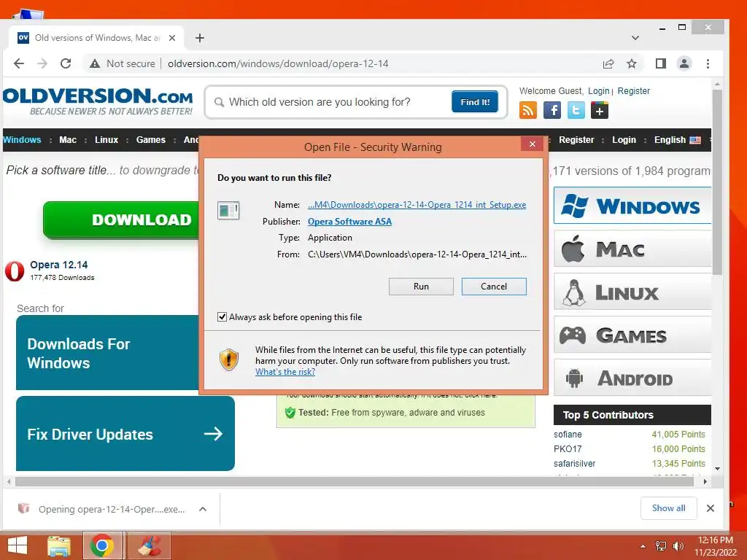Click the Chrome taskbar icon
The image size is (747, 560).
pos(102,545)
